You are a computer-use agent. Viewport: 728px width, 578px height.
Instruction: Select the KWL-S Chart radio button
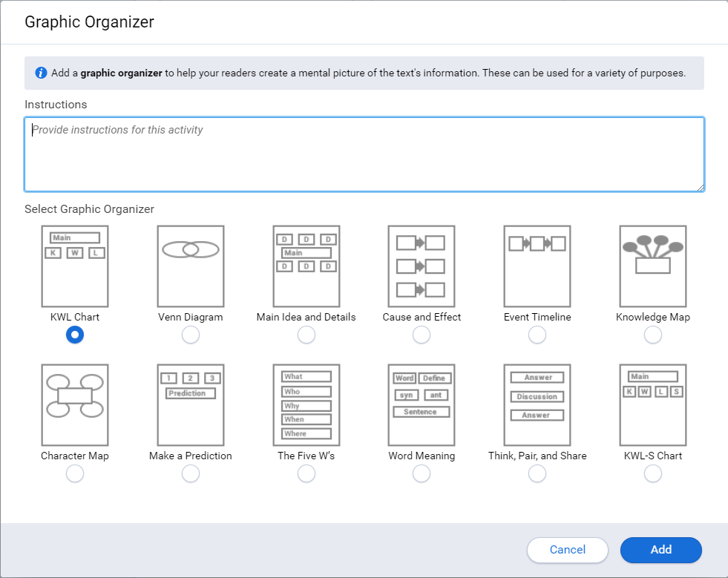tap(653, 473)
